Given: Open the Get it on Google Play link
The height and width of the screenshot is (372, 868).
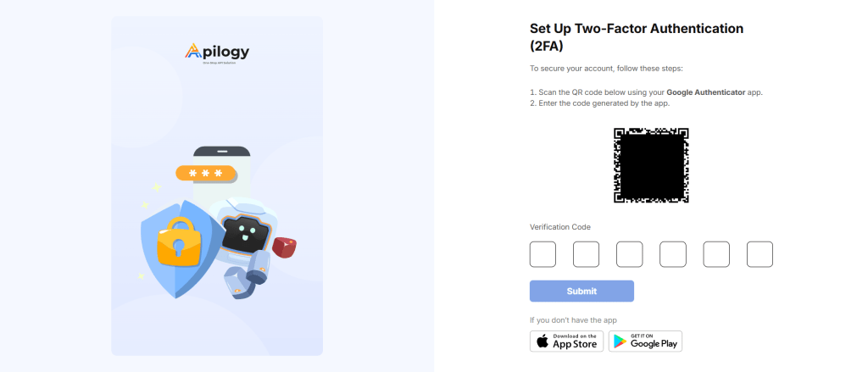Looking at the screenshot, I should pyautogui.click(x=645, y=341).
